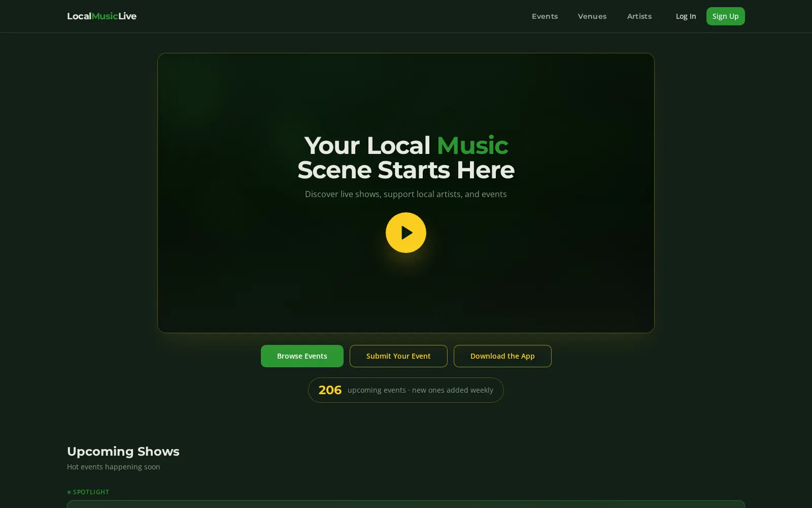The width and height of the screenshot is (812, 508).
Task: Open the Artists nav link
Action: tap(639, 16)
